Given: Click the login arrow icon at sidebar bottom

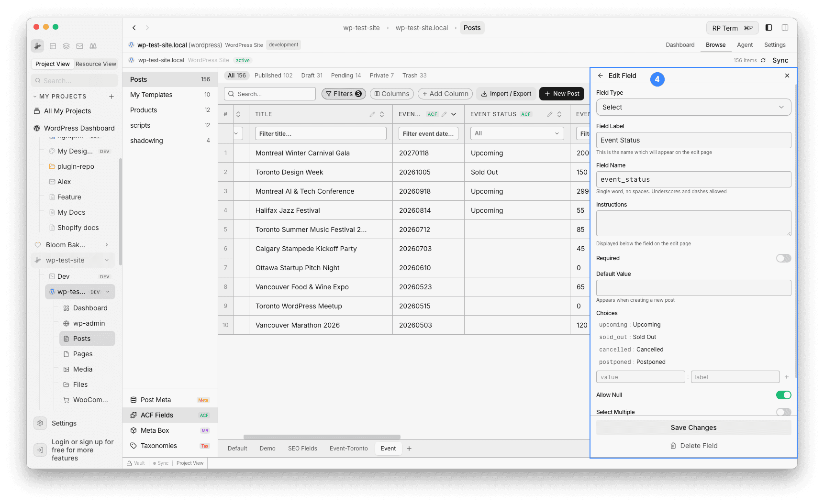Looking at the screenshot, I should tap(40, 450).
